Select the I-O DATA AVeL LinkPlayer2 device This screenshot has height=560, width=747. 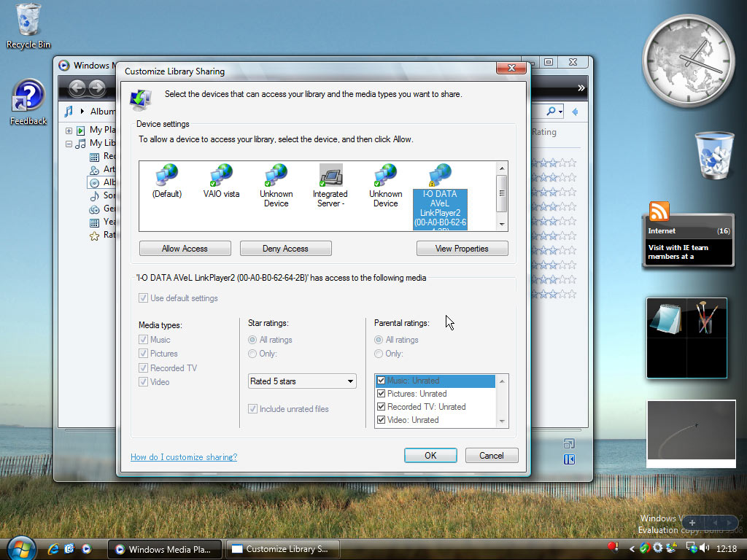440,197
